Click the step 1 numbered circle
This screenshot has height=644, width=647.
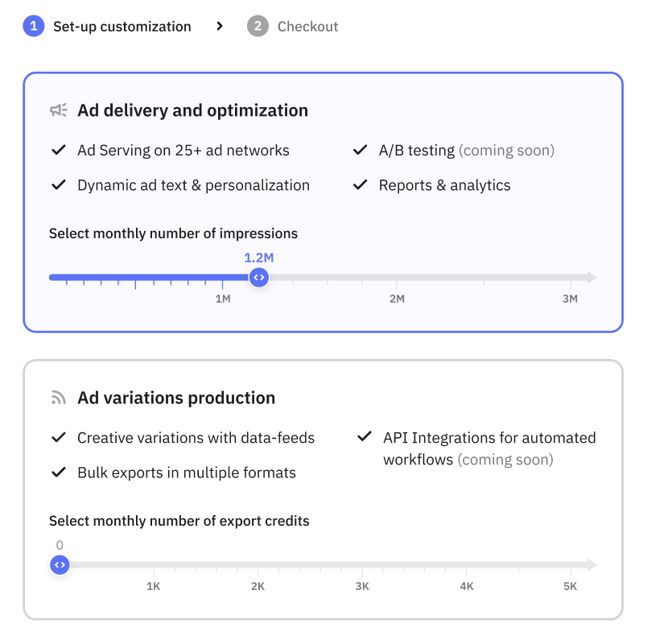(34, 26)
